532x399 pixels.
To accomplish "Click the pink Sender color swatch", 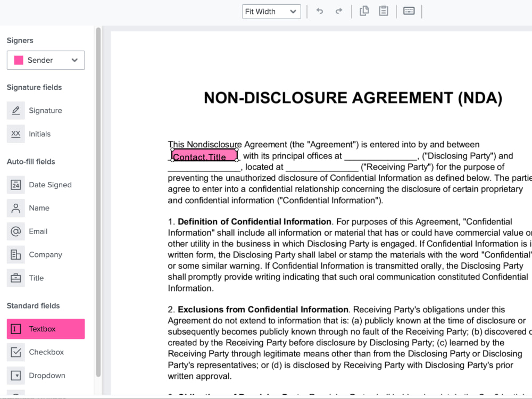I will (x=19, y=60).
